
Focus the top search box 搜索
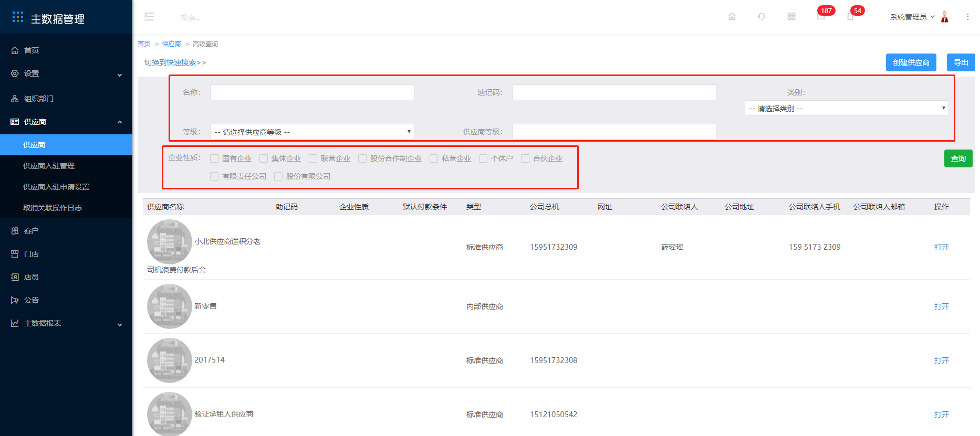191,17
